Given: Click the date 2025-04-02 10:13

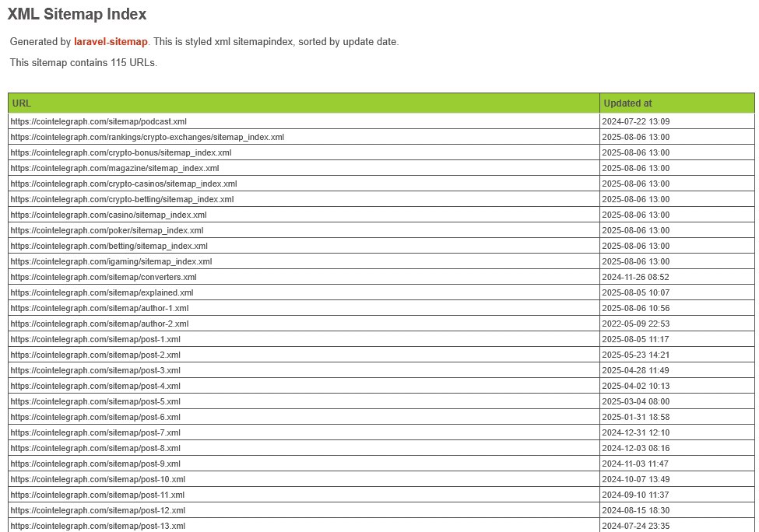Looking at the screenshot, I should 635,386.
